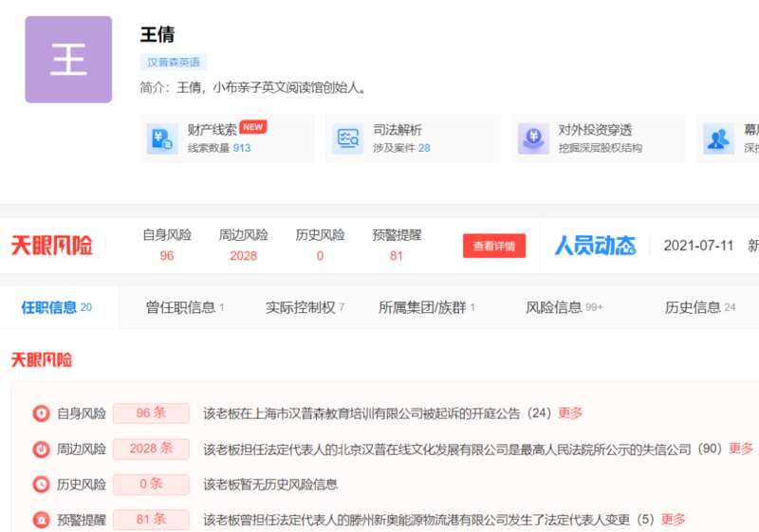
Task: Open the 对外投资穿透 coin icon
Action: point(533,138)
